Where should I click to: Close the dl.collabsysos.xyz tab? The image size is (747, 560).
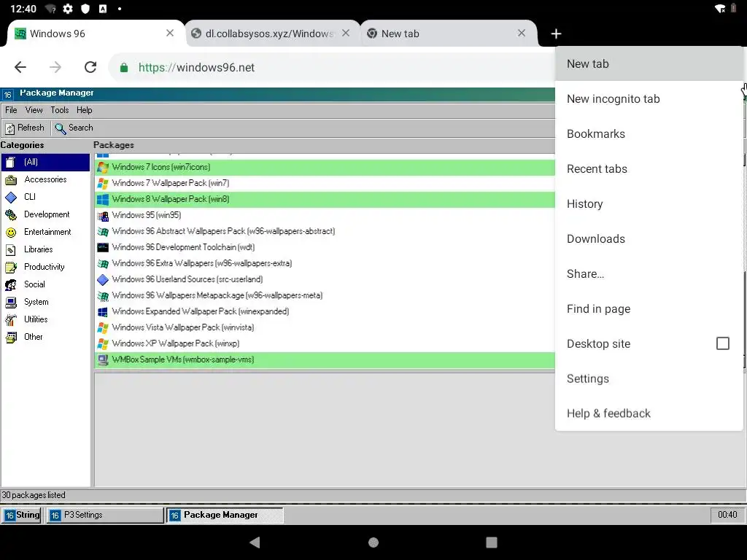coord(346,33)
